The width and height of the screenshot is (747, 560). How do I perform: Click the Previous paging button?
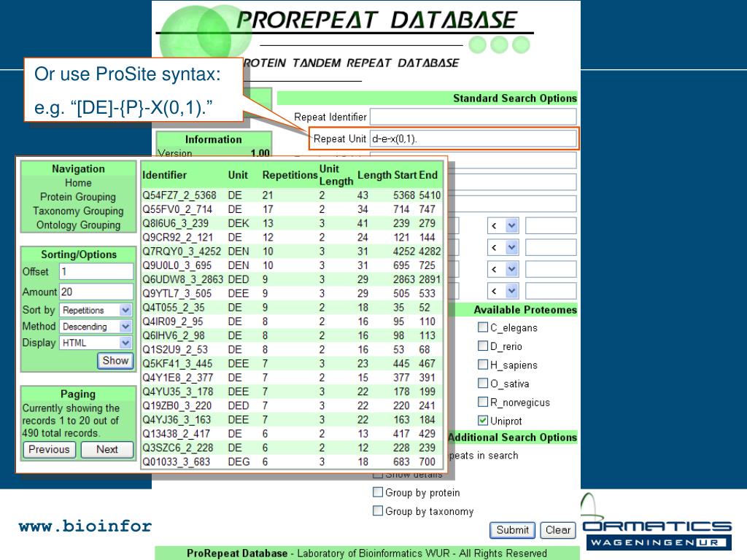(x=49, y=449)
